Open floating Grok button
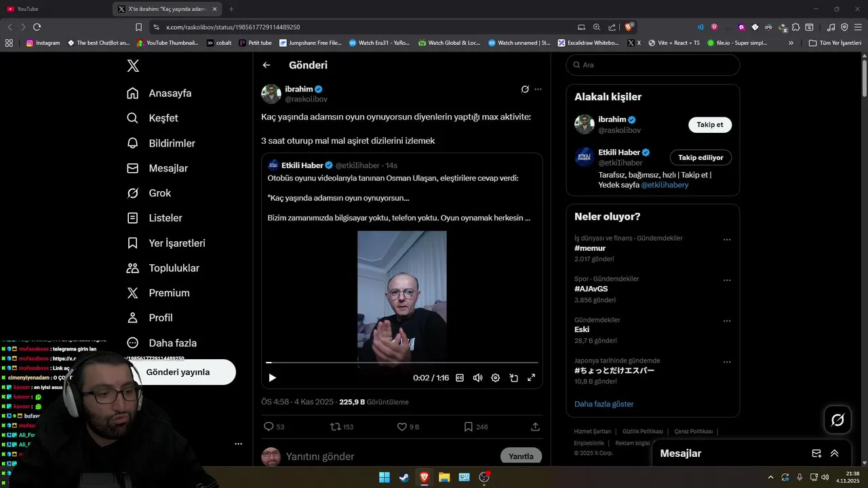 [837, 420]
